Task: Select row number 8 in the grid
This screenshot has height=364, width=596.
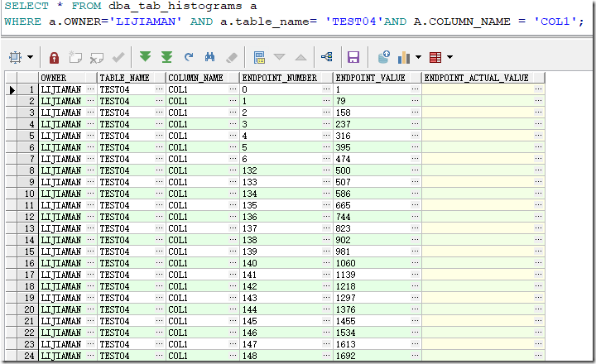Action: pyautogui.click(x=28, y=170)
